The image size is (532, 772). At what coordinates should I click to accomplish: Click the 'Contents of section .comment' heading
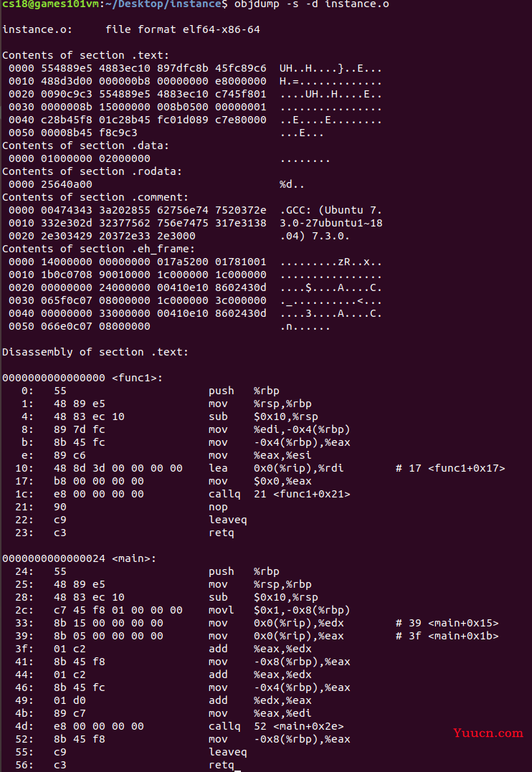[95, 197]
